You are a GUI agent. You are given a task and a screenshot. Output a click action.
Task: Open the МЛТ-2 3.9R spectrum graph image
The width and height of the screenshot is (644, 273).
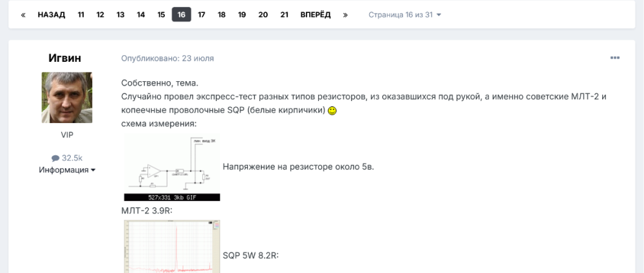[x=171, y=247]
